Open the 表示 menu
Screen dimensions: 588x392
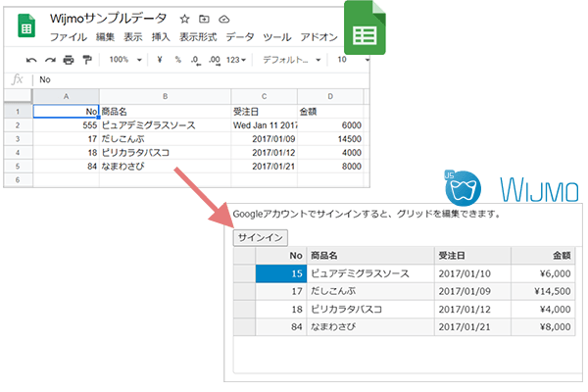pyautogui.click(x=133, y=37)
